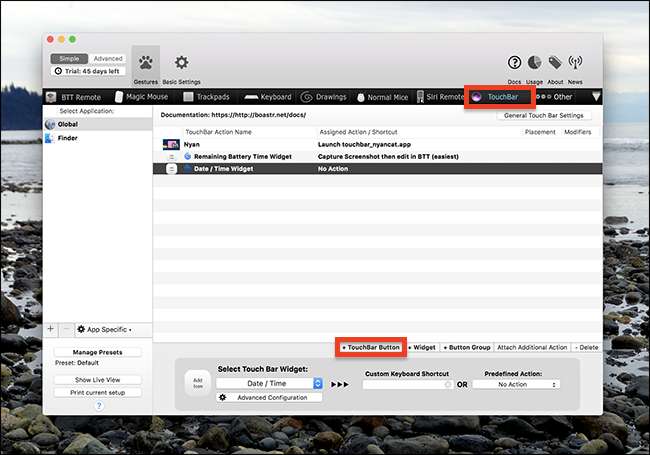Select the Siri Remote tab
Image resolution: width=650 pixels, height=455 pixels.
pyautogui.click(x=440, y=97)
